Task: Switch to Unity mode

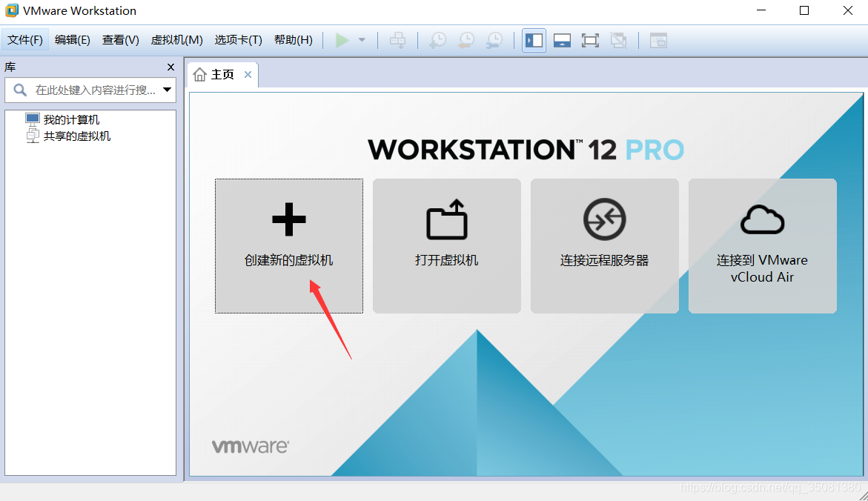Action: (x=618, y=40)
